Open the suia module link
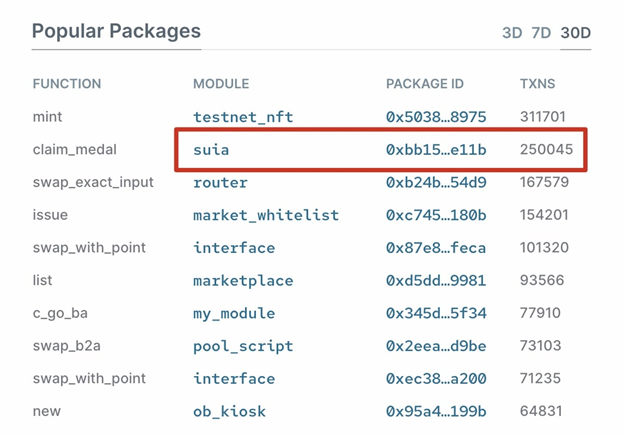This screenshot has width=624, height=435. pyautogui.click(x=211, y=150)
